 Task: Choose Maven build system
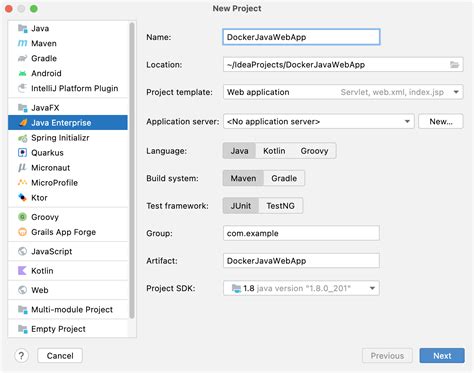point(243,178)
